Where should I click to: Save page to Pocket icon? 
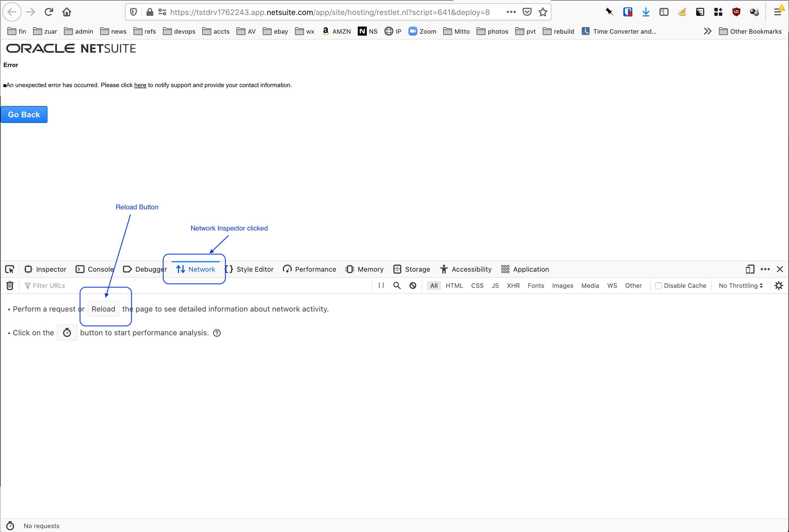(527, 12)
